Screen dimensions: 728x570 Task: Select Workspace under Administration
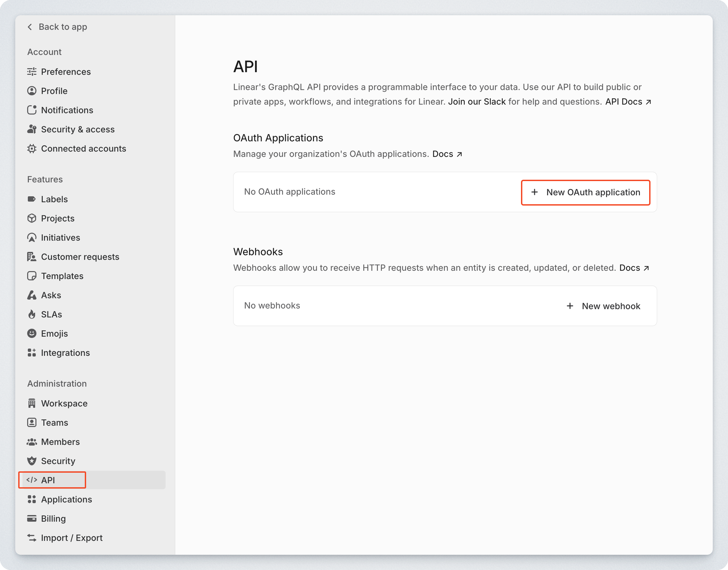[64, 404]
